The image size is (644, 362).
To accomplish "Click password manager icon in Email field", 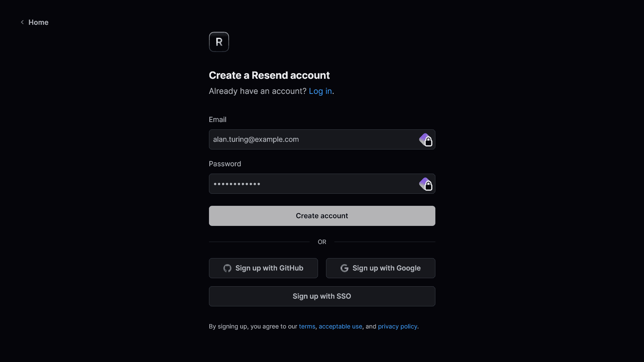I will (426, 140).
